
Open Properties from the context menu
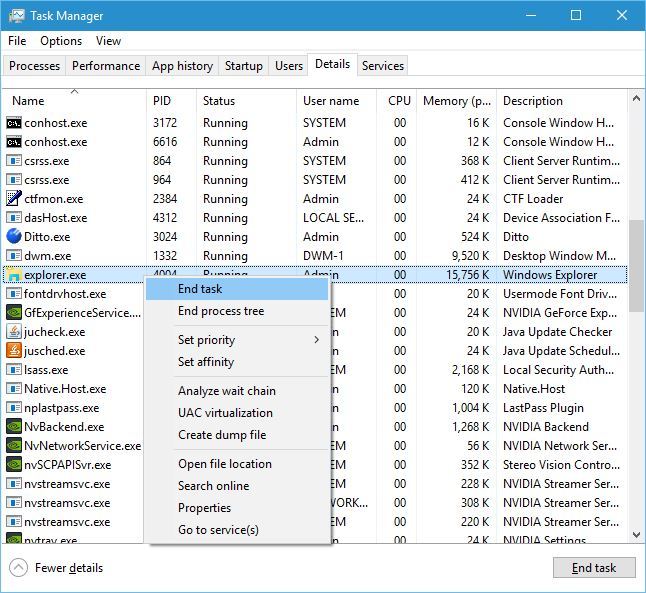pos(237,508)
